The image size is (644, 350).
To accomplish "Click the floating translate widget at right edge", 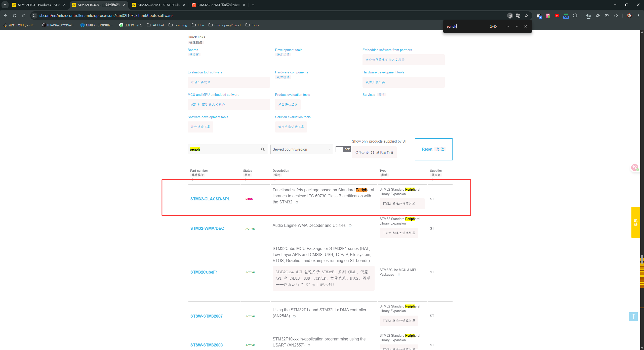I will 635,167.
